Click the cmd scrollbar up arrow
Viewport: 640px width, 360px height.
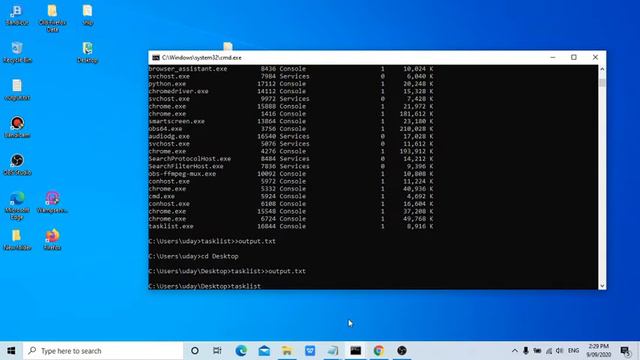[602, 69]
